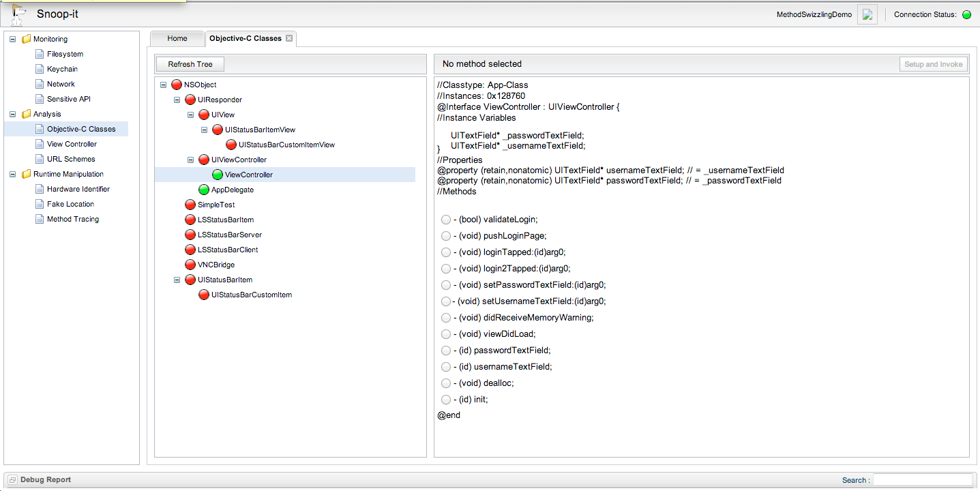Screen dimensions: 980x491
Task: Click the Keychain page icon
Action: (40, 69)
